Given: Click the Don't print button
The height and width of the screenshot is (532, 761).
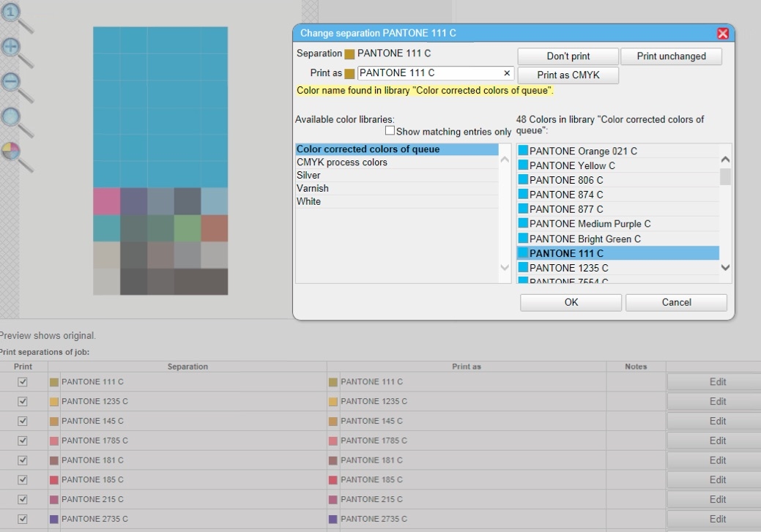Looking at the screenshot, I should coord(568,56).
